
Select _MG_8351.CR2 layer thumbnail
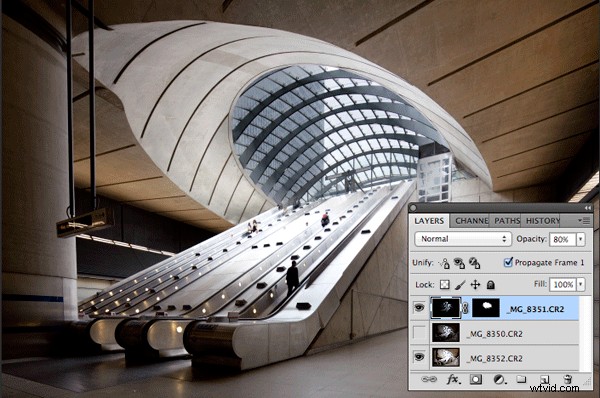pyautogui.click(x=446, y=308)
